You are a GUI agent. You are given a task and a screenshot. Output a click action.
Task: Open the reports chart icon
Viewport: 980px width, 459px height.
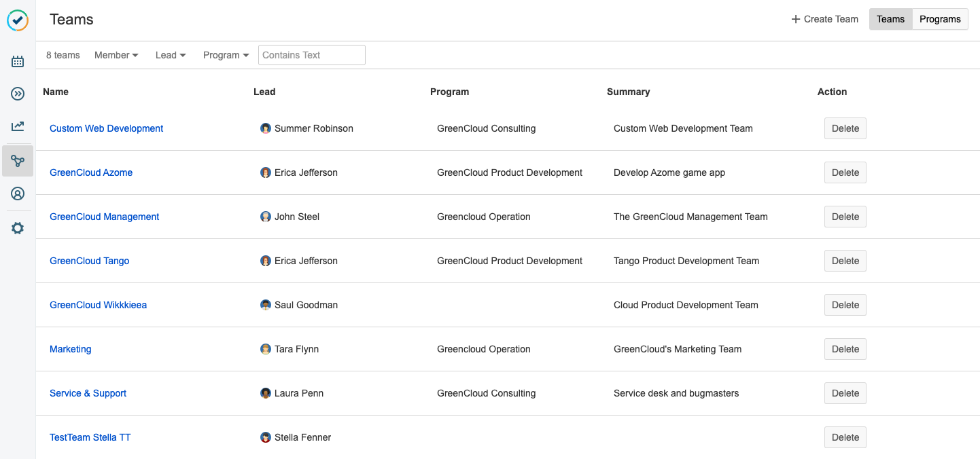click(x=18, y=126)
